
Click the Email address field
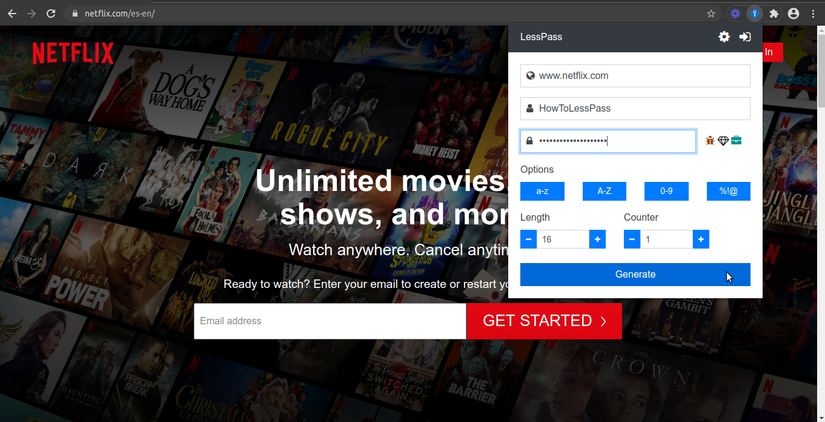330,321
